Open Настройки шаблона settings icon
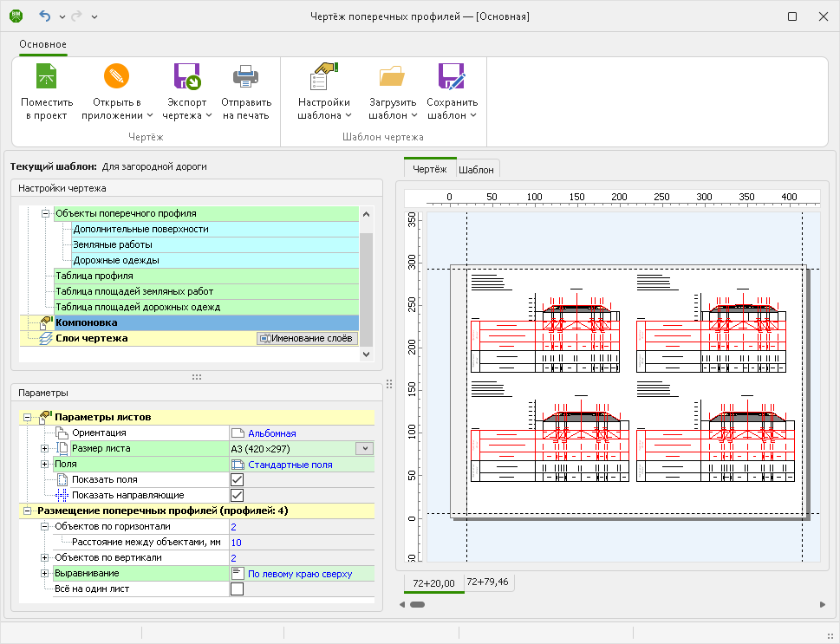 [x=323, y=78]
